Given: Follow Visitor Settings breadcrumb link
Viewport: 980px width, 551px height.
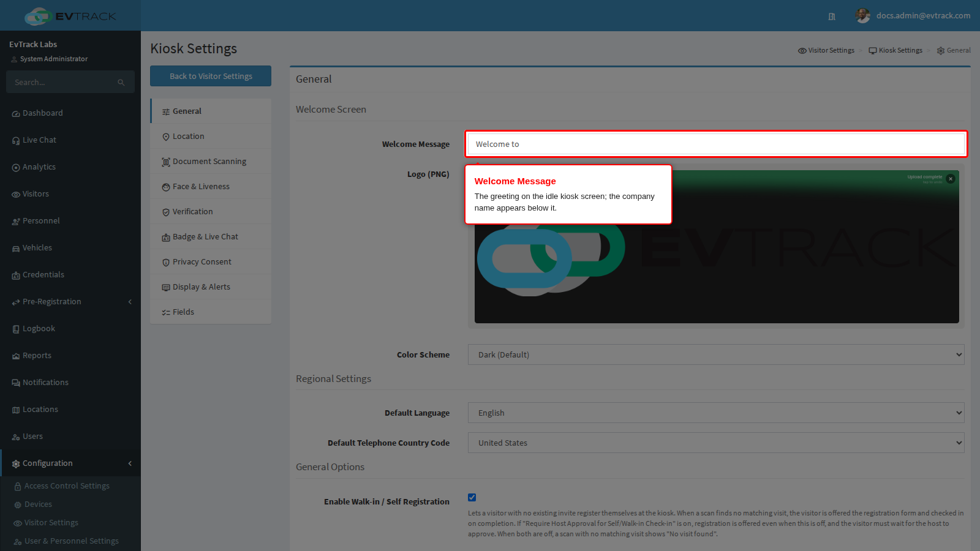Looking at the screenshot, I should coord(826,50).
